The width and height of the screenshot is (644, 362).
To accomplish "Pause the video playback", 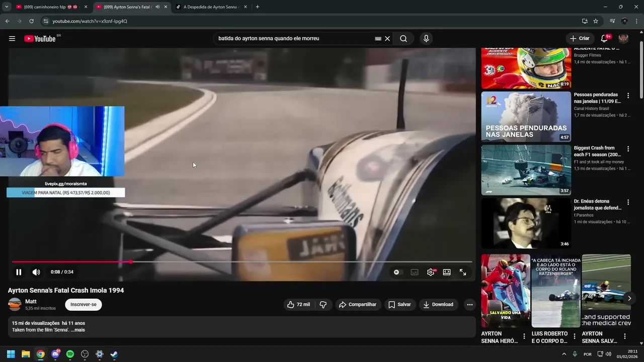I will (19, 272).
